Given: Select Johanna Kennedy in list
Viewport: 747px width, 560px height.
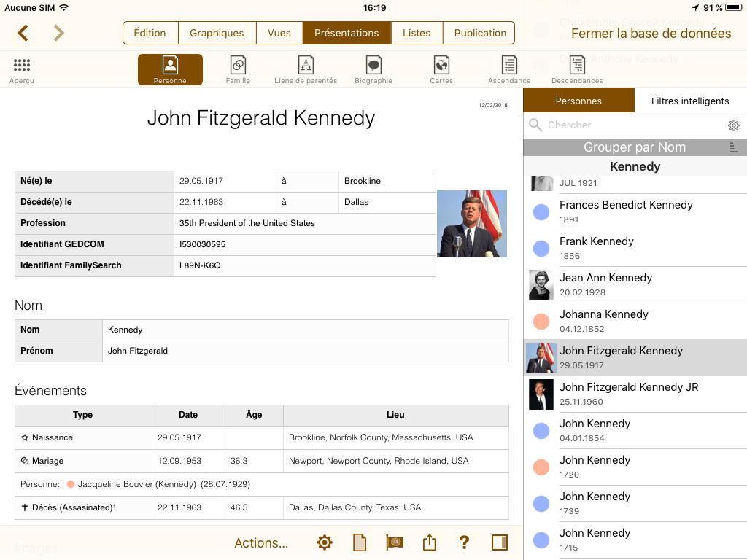Looking at the screenshot, I should pyautogui.click(x=635, y=322).
